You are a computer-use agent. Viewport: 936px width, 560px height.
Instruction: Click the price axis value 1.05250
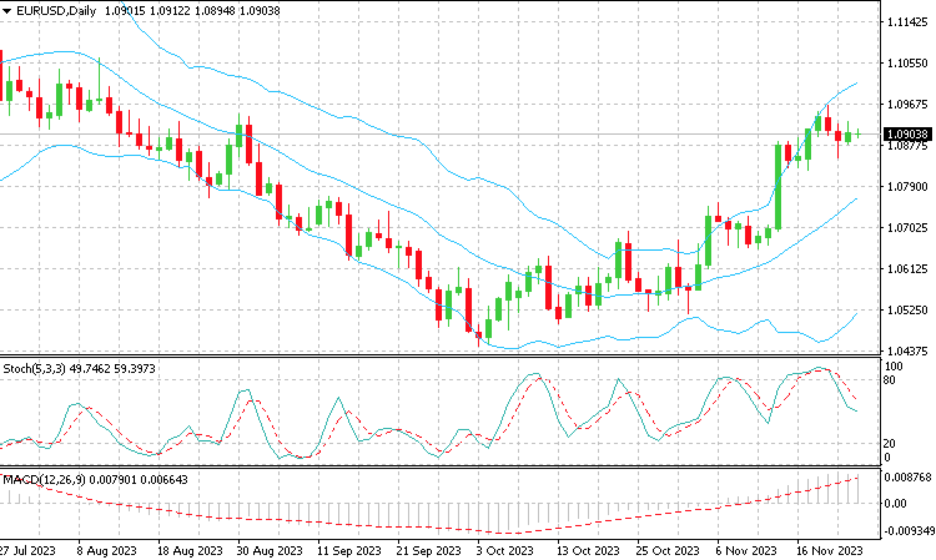(907, 310)
